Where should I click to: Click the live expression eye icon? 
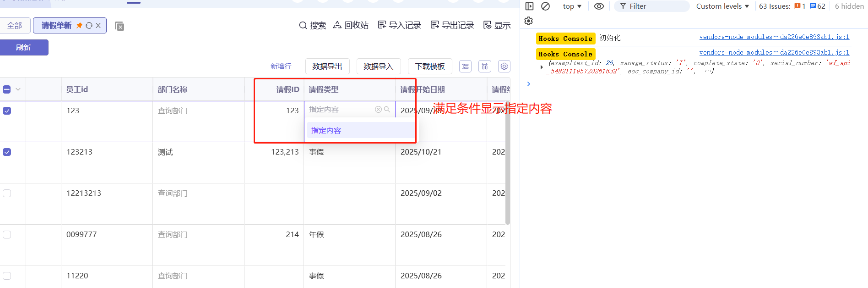tap(599, 6)
